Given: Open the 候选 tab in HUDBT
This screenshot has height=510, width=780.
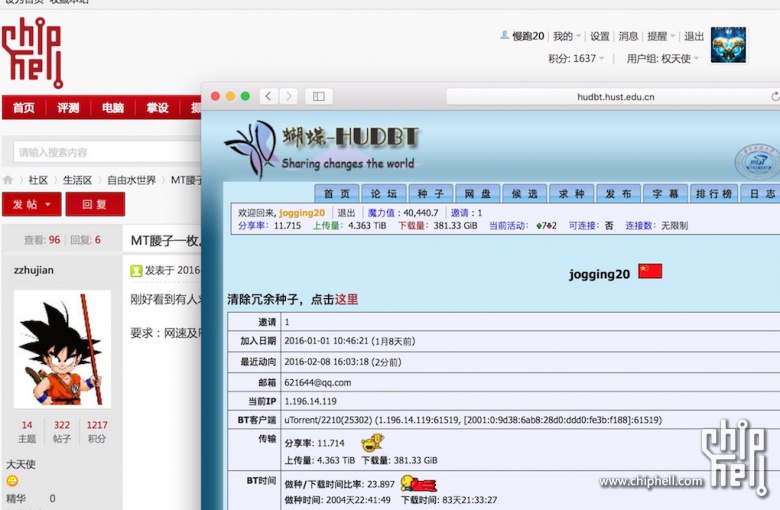Looking at the screenshot, I should tap(524, 194).
